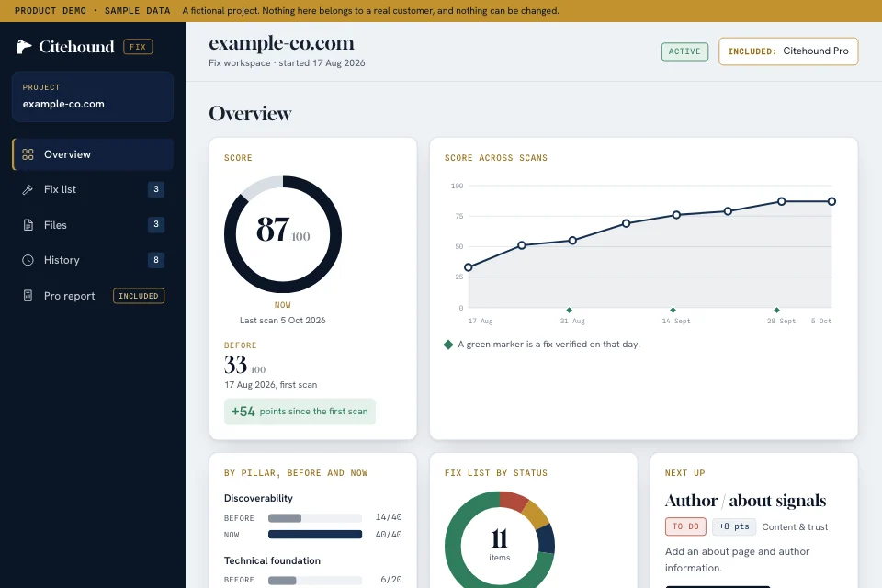Viewport: 882px width, 588px height.
Task: Click the clock icon beside History
Action: 28,260
